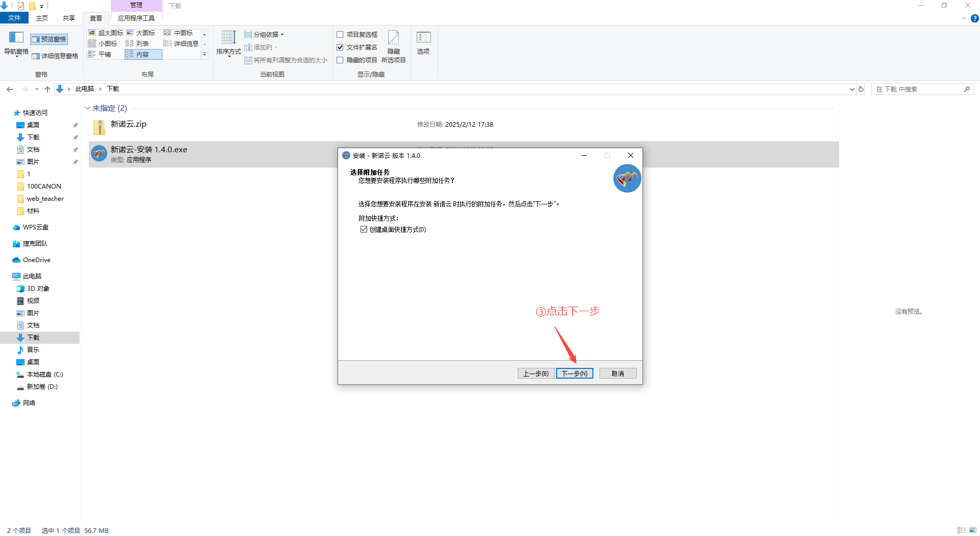Toggle hidden items option

point(357,60)
